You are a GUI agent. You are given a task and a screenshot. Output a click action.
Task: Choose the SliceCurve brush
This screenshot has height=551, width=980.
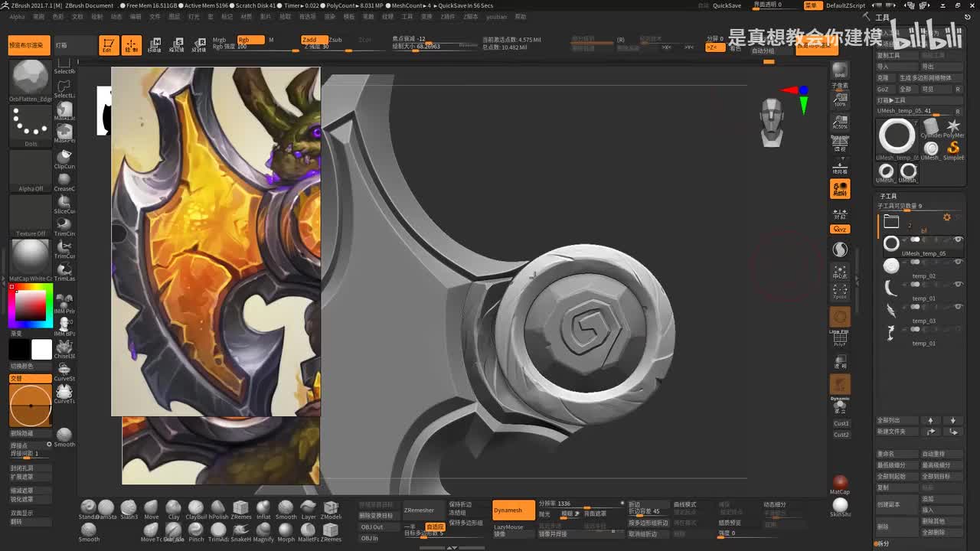click(64, 204)
